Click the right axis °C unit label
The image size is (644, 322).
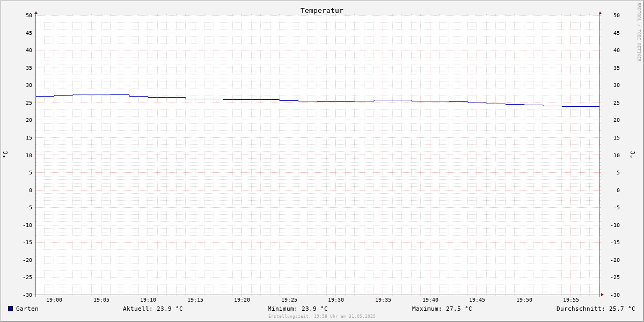point(632,155)
